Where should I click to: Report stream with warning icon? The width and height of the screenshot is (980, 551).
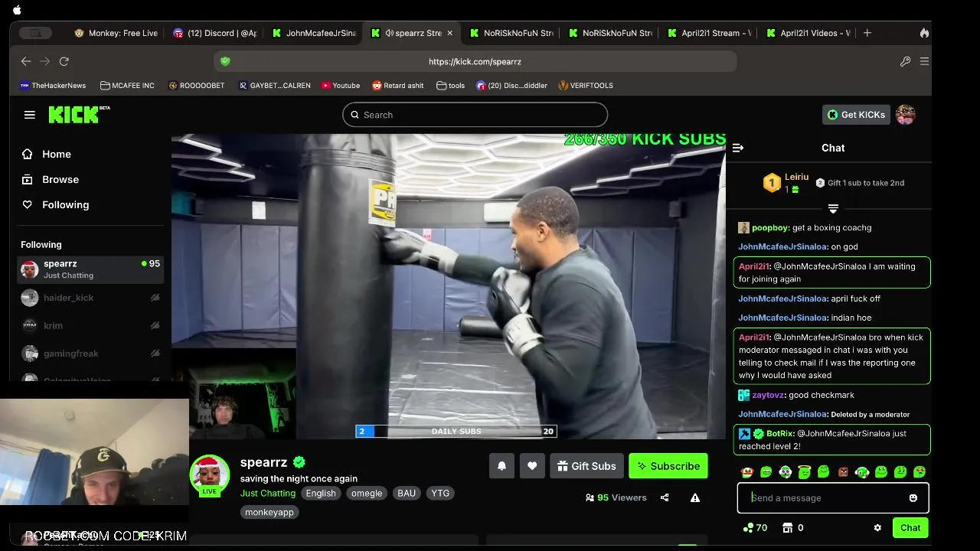coord(695,497)
